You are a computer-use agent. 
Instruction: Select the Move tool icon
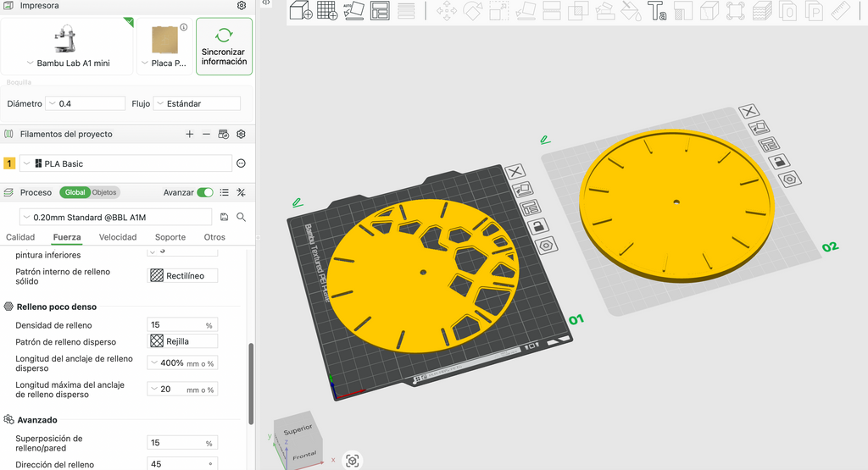point(446,11)
